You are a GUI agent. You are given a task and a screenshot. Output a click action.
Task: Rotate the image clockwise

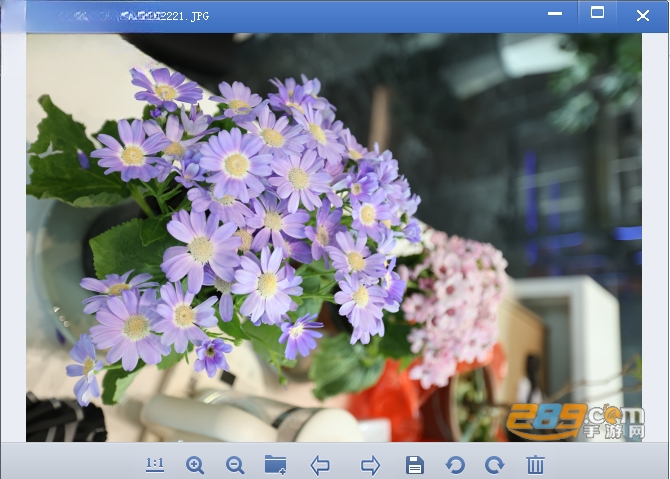click(494, 465)
